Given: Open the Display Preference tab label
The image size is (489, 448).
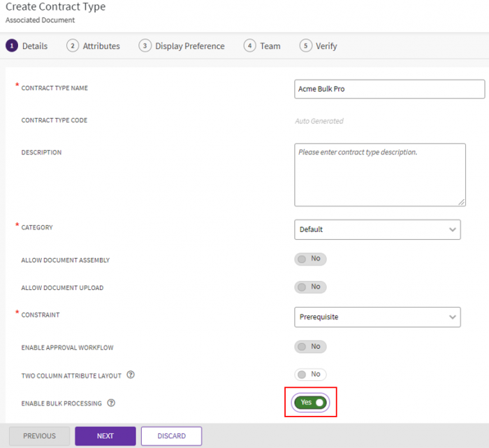Looking at the screenshot, I should (190, 46).
